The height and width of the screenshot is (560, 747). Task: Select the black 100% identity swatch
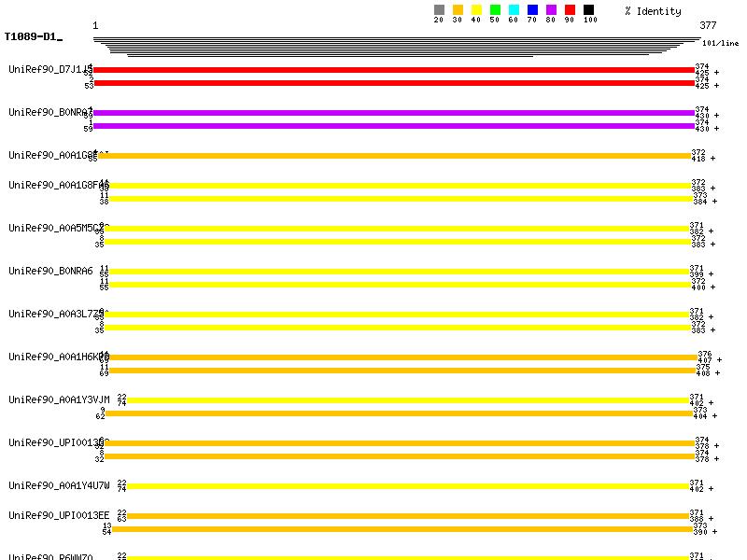tap(588, 10)
